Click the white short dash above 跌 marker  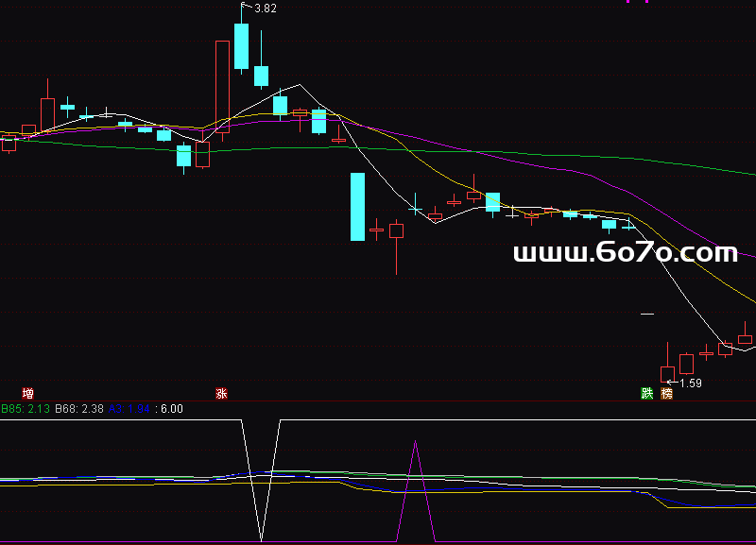pos(647,313)
